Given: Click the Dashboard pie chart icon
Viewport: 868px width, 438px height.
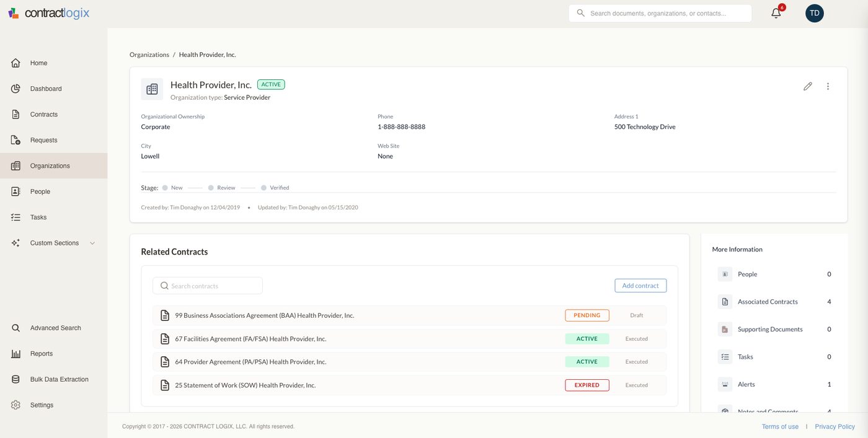Looking at the screenshot, I should (15, 89).
